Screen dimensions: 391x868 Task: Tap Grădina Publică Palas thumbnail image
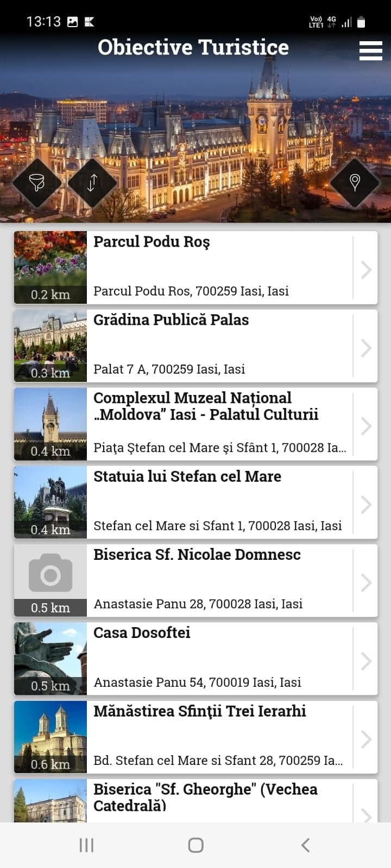[51, 339]
